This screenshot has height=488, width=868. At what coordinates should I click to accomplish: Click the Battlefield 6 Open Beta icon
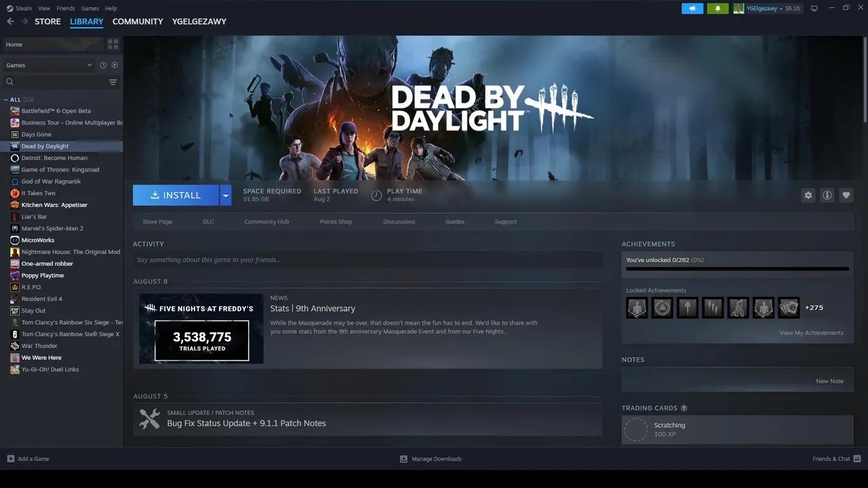point(15,111)
